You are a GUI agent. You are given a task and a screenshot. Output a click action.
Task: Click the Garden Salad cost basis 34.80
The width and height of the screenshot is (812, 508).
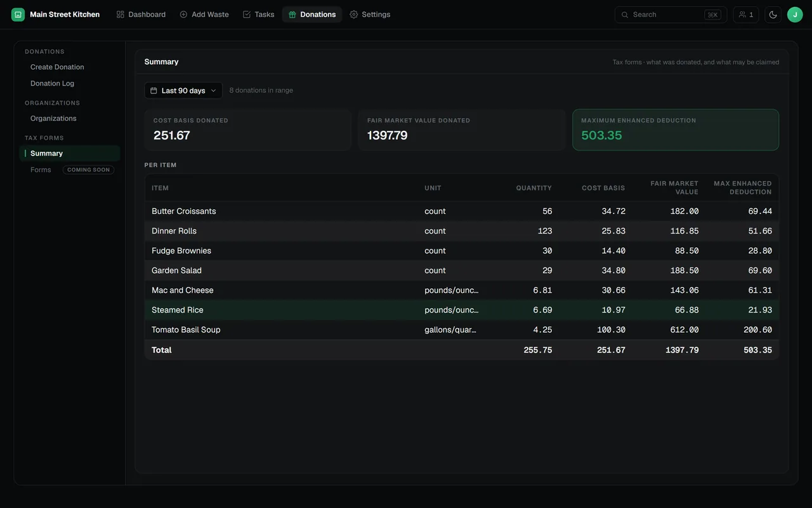pyautogui.click(x=613, y=271)
